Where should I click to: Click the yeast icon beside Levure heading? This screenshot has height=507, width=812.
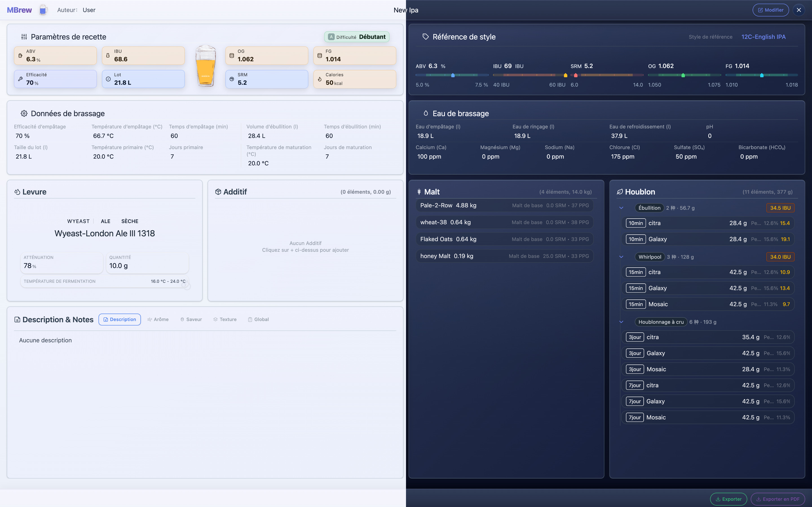tap(17, 192)
